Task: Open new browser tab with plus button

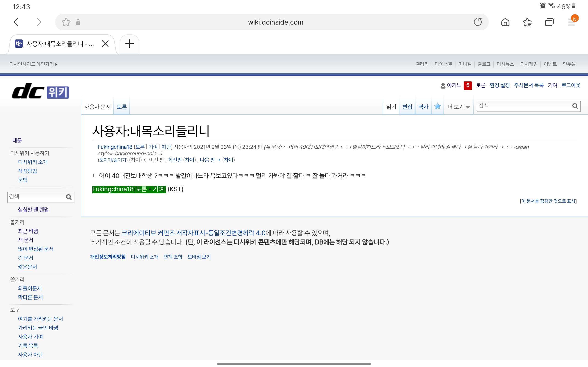Action: [x=130, y=44]
